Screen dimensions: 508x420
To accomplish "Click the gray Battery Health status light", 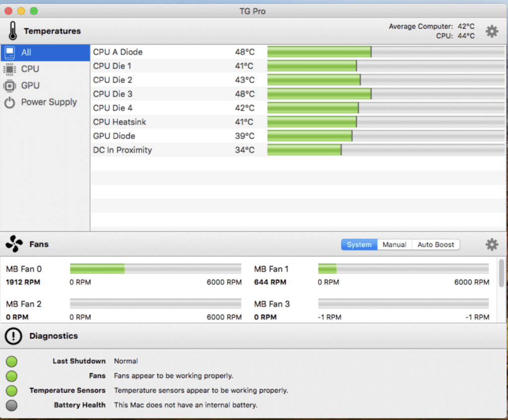I will (11, 405).
